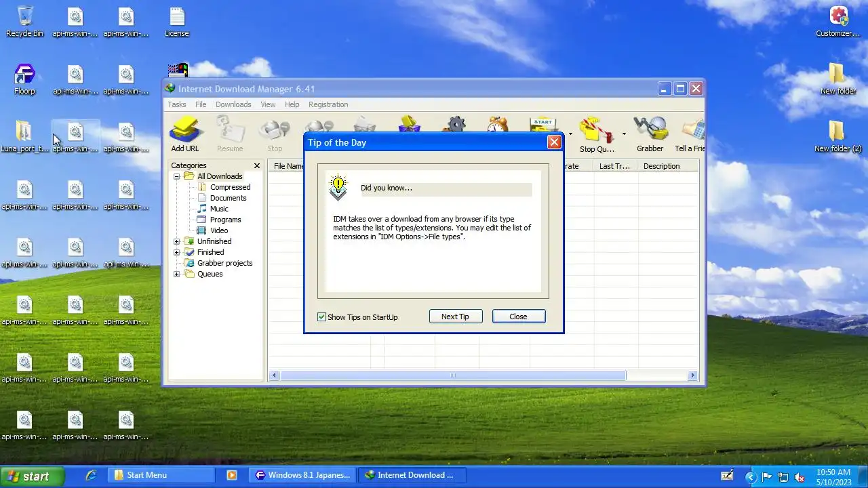Select the License file on desktop
The width and height of the screenshot is (868, 488).
(177, 21)
